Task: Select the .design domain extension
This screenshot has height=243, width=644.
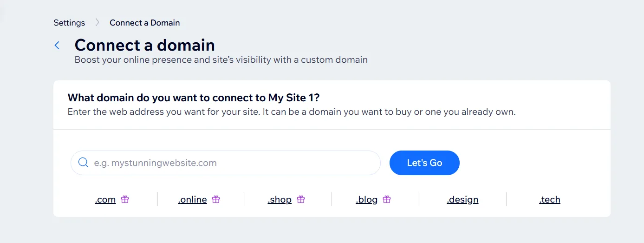Action: pyautogui.click(x=462, y=200)
